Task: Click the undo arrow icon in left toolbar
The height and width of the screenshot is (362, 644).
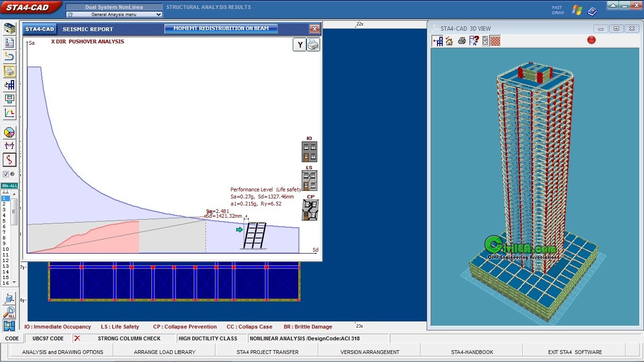Action: click(x=9, y=57)
